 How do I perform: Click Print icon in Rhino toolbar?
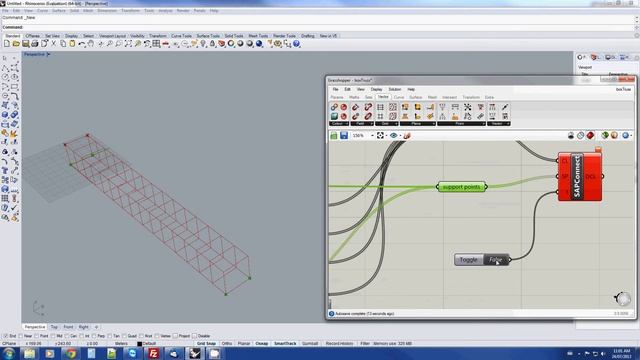35,44
